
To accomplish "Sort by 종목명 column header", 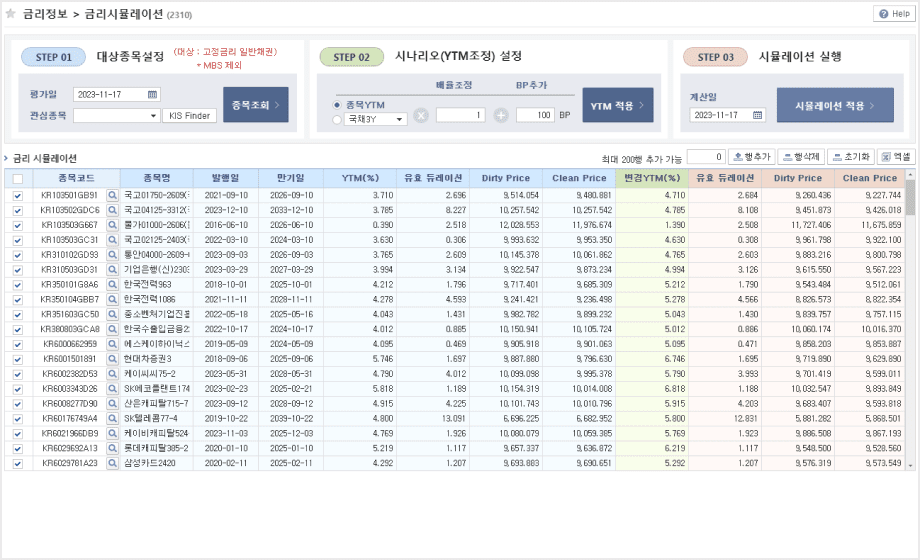I will [x=157, y=178].
